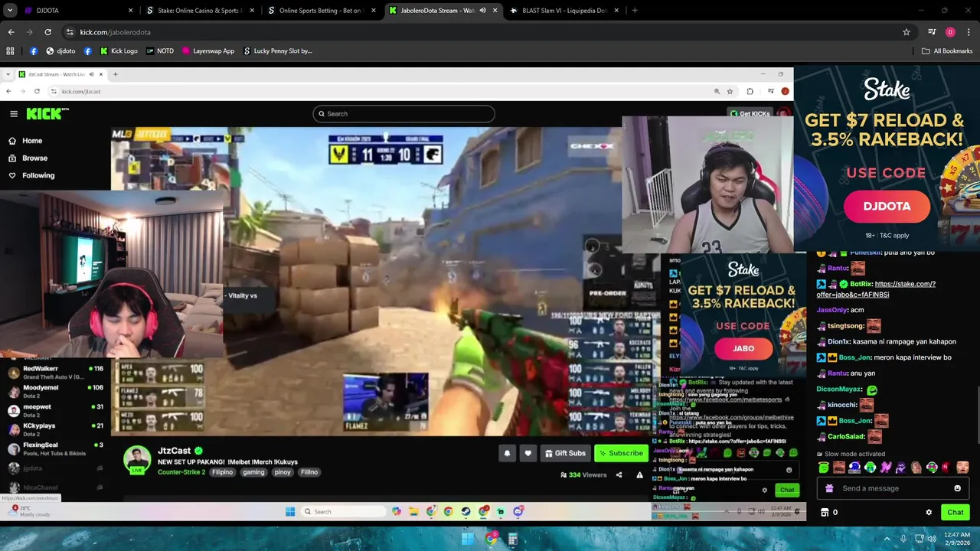This screenshot has height=551, width=980.
Task: Click the green Subscribe button
Action: (x=621, y=453)
